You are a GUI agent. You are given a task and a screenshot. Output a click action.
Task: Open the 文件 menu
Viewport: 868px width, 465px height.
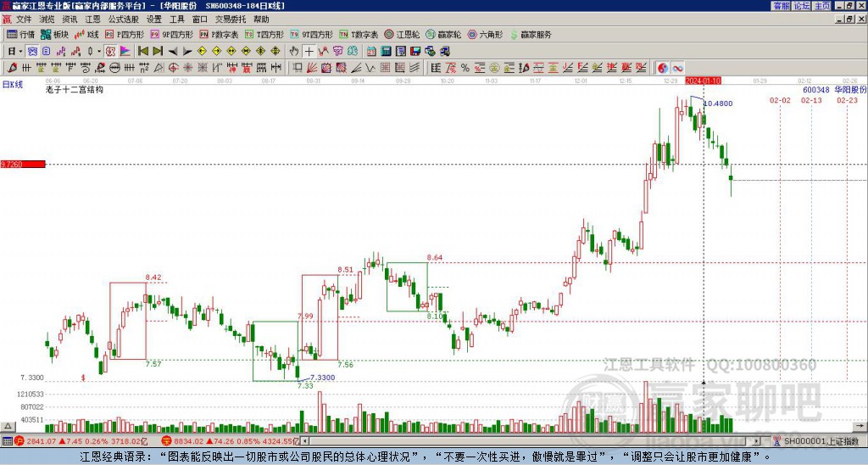coord(24,20)
